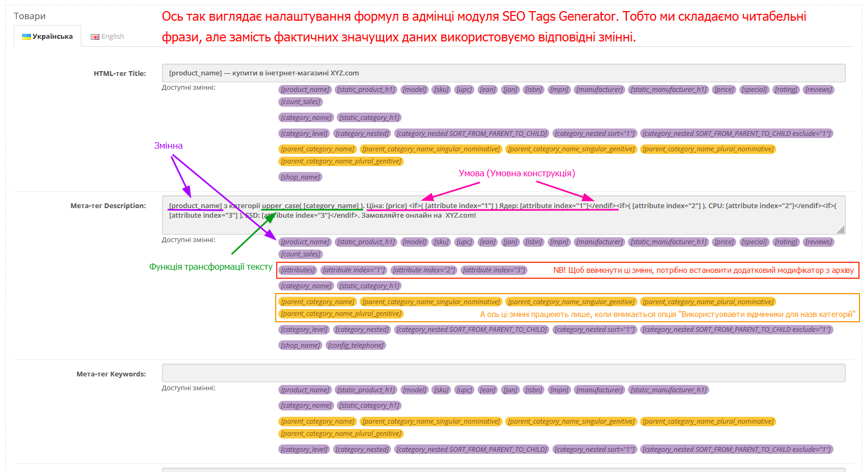Insert [reviews] tag under the Title field
868x472 pixels.
click(x=819, y=90)
